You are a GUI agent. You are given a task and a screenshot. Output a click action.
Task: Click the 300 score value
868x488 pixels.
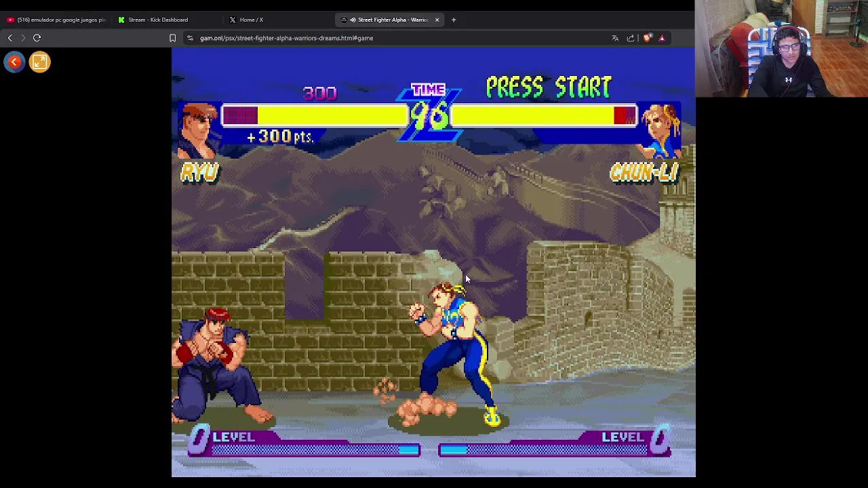(x=319, y=93)
